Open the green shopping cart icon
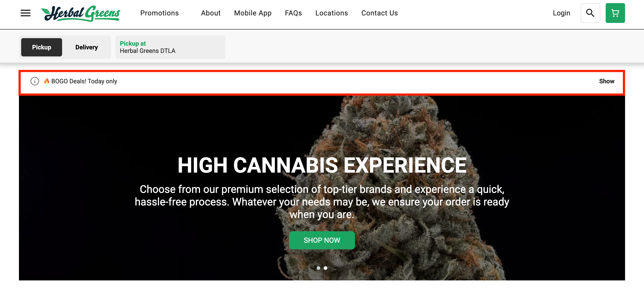 [615, 13]
